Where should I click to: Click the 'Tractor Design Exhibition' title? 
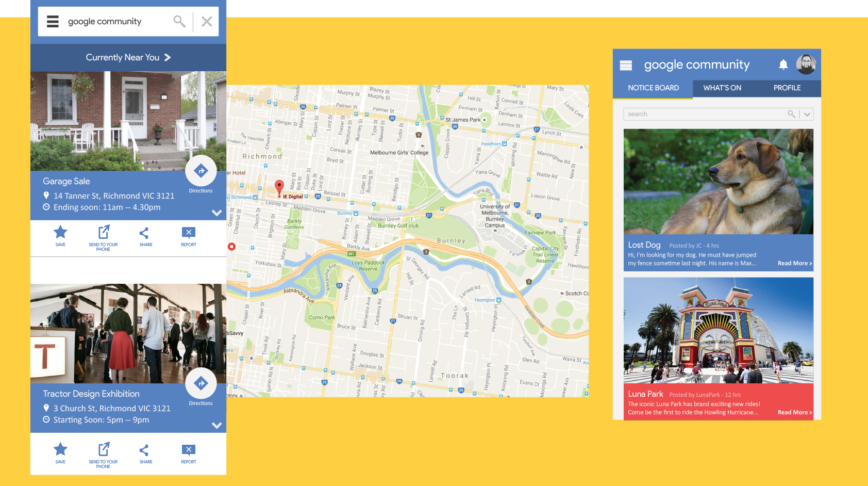91,394
